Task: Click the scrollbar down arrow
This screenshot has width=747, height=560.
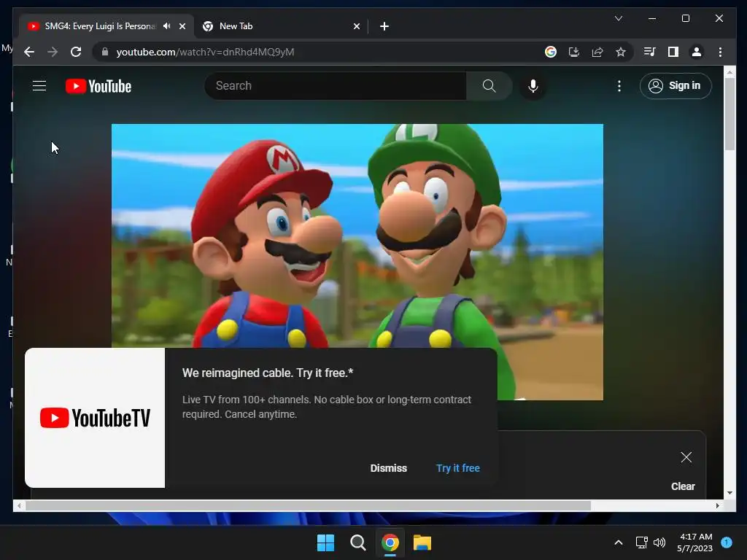Action: pyautogui.click(x=729, y=494)
